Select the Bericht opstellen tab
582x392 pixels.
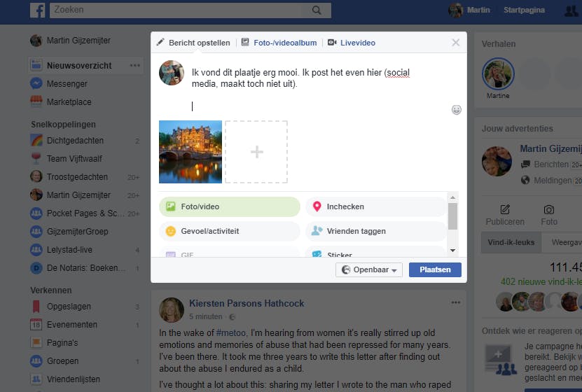pyautogui.click(x=193, y=43)
